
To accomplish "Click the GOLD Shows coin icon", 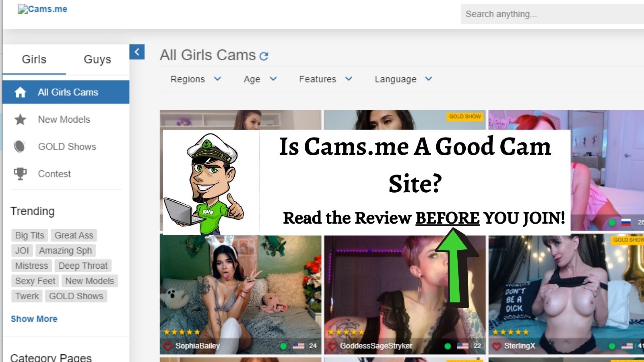I will coord(20,146).
